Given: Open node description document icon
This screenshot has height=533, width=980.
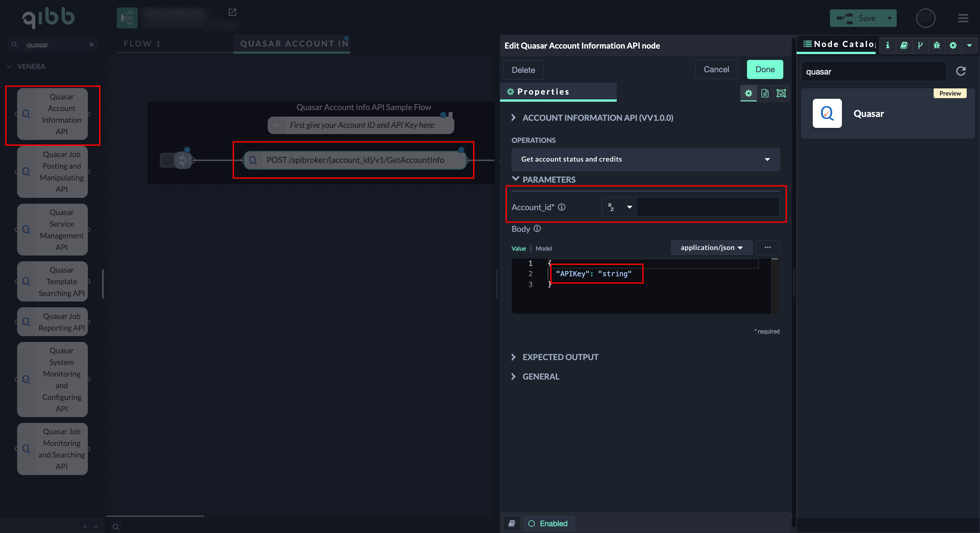Looking at the screenshot, I should (x=765, y=93).
